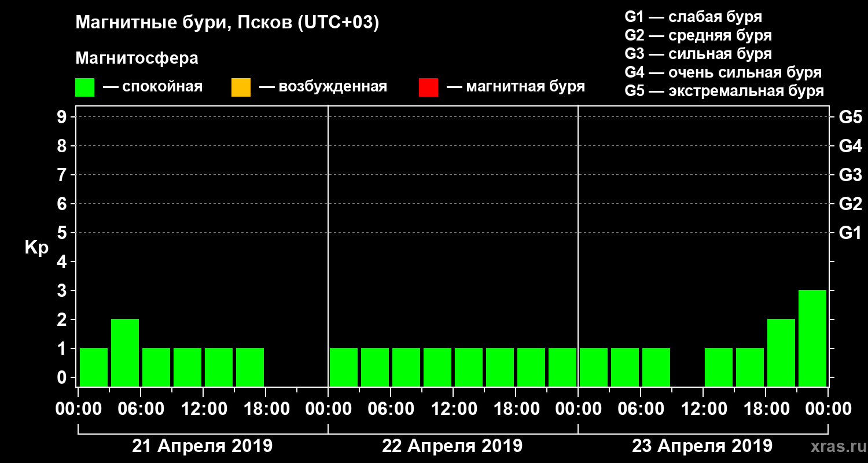Click the '12:00' tick label under 23 April
Image resolution: width=868 pixels, height=463 pixels.
tap(703, 409)
